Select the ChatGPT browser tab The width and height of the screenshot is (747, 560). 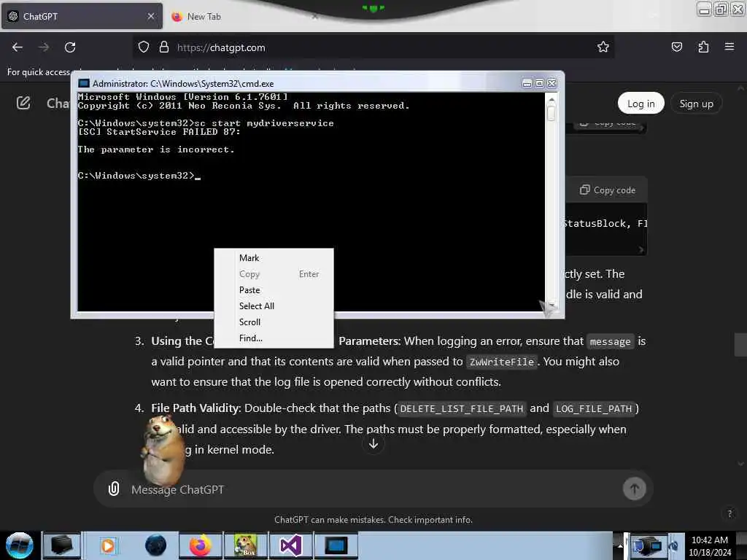pos(82,16)
